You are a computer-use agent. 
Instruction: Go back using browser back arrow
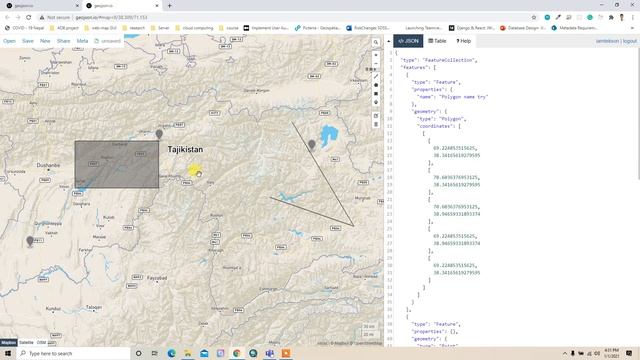pos(7,18)
